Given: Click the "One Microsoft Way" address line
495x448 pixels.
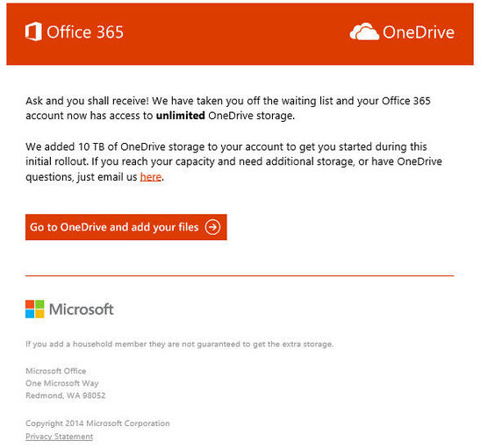Looking at the screenshot, I should [x=61, y=383].
